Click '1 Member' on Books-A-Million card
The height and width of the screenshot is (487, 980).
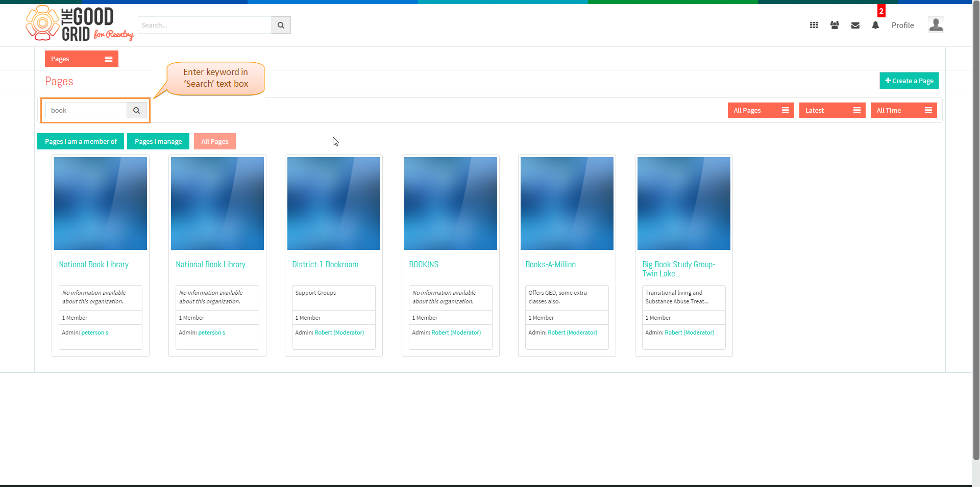click(x=541, y=318)
